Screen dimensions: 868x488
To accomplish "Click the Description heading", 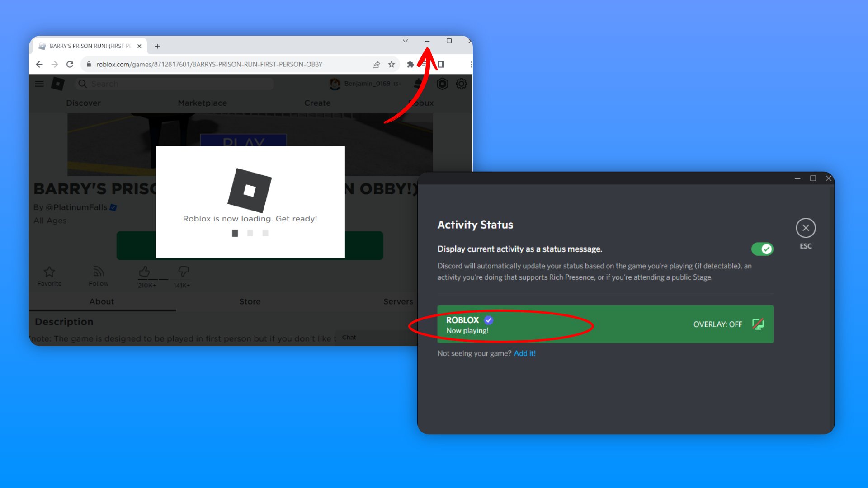I will coord(64,322).
